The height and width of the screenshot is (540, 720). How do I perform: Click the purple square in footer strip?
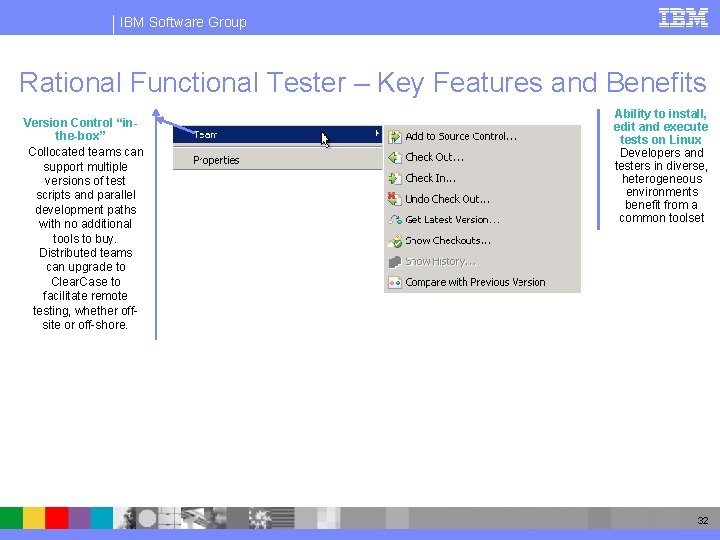(79, 518)
